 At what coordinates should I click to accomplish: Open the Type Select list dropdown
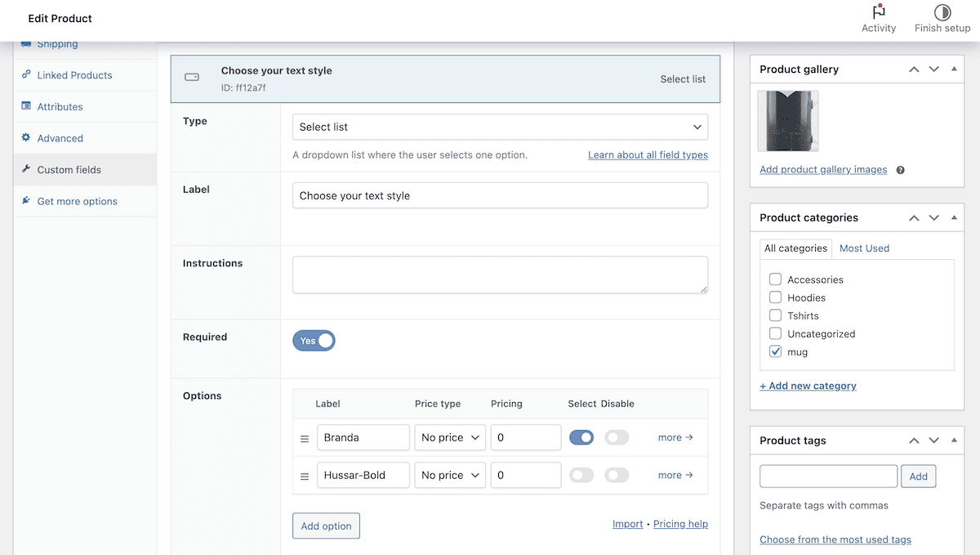point(500,127)
